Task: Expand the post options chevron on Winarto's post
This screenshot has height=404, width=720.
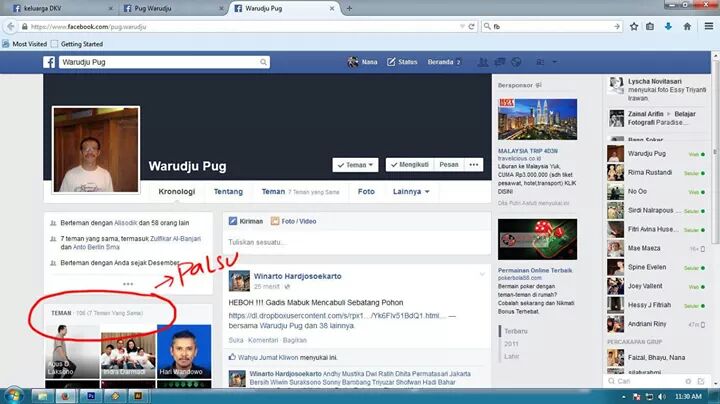Action: [x=482, y=275]
